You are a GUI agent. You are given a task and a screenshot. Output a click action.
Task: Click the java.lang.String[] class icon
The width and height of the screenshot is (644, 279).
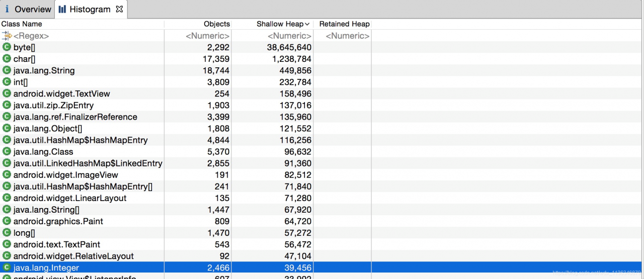[x=7, y=210]
